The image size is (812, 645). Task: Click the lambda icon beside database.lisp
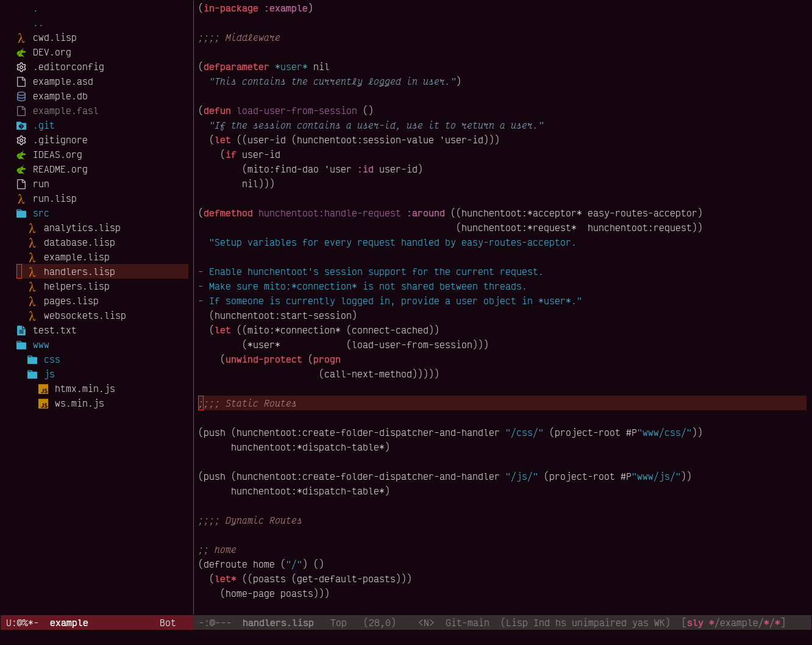point(32,243)
